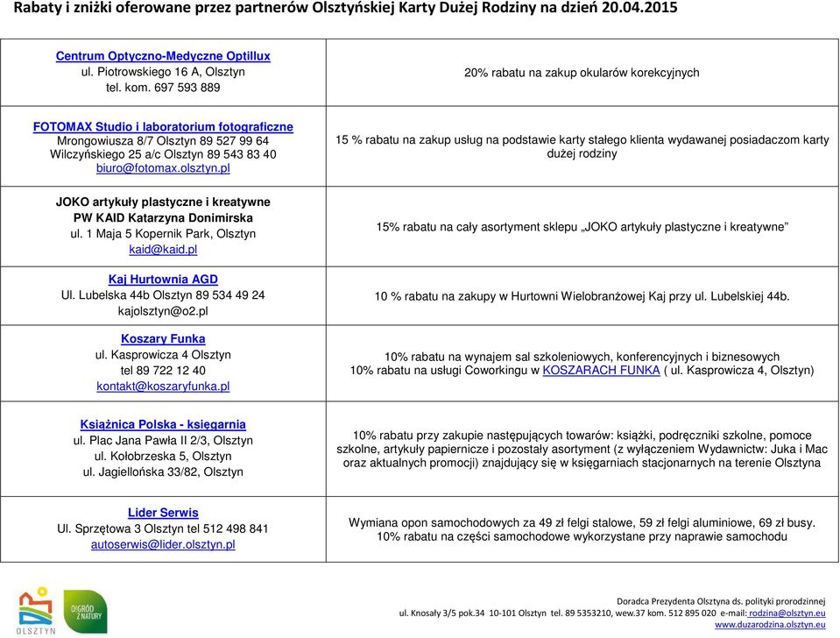Select '10% rabatu na wynajem sal szkoleniowych' line
This screenshot has height=638, width=840.
pyautogui.click(x=582, y=357)
